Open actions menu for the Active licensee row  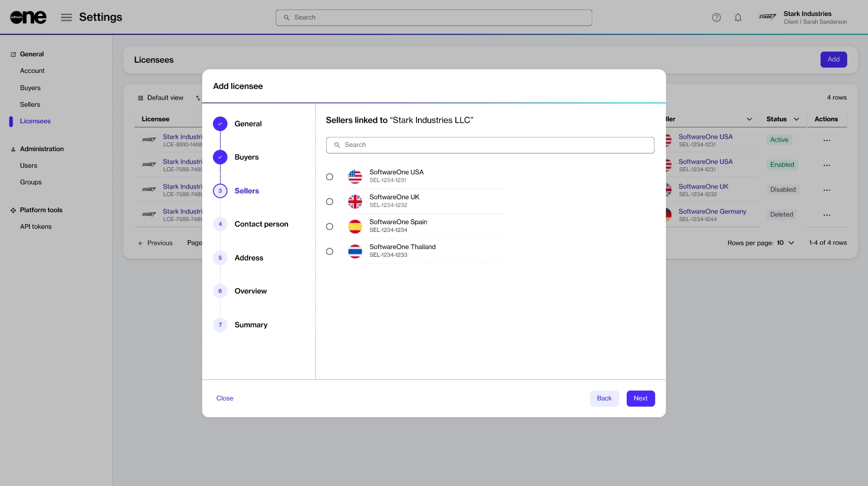[x=826, y=140]
